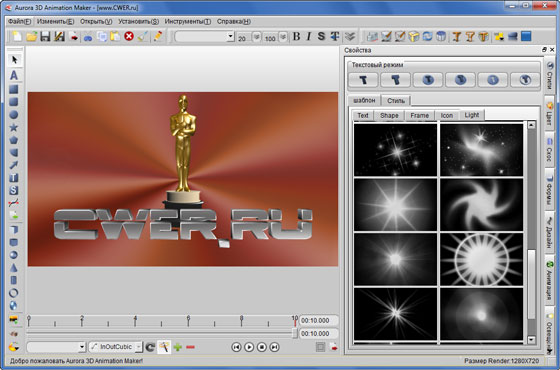Viewport: 560px width, 370px height.
Task: Add an arrow shape from the left toolbar
Action: click(14, 165)
